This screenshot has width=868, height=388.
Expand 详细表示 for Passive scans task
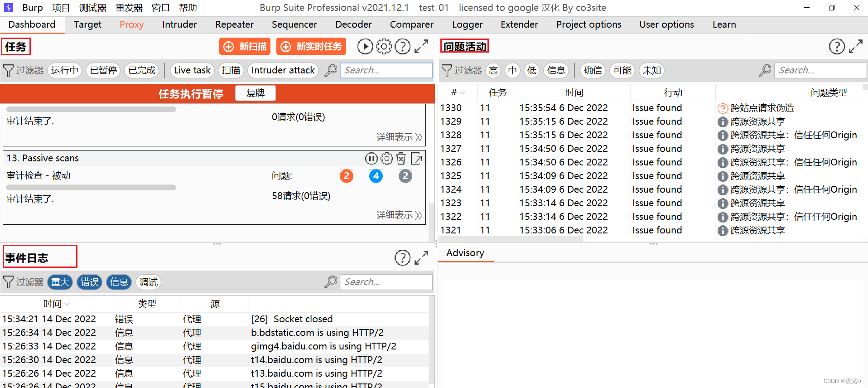(x=399, y=215)
